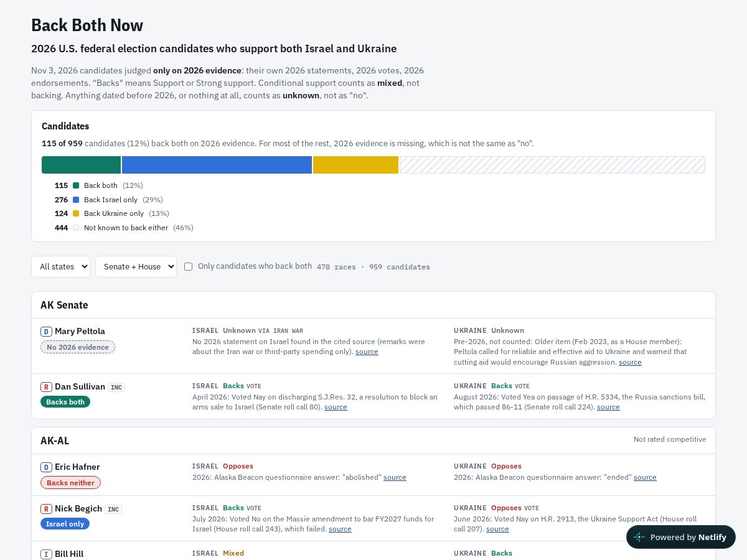Click the blue Back Israel only legend swatch

76,200
